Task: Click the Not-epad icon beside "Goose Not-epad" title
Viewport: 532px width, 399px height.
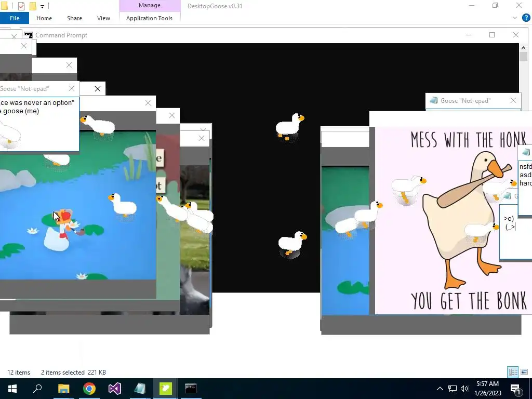Action: click(433, 100)
